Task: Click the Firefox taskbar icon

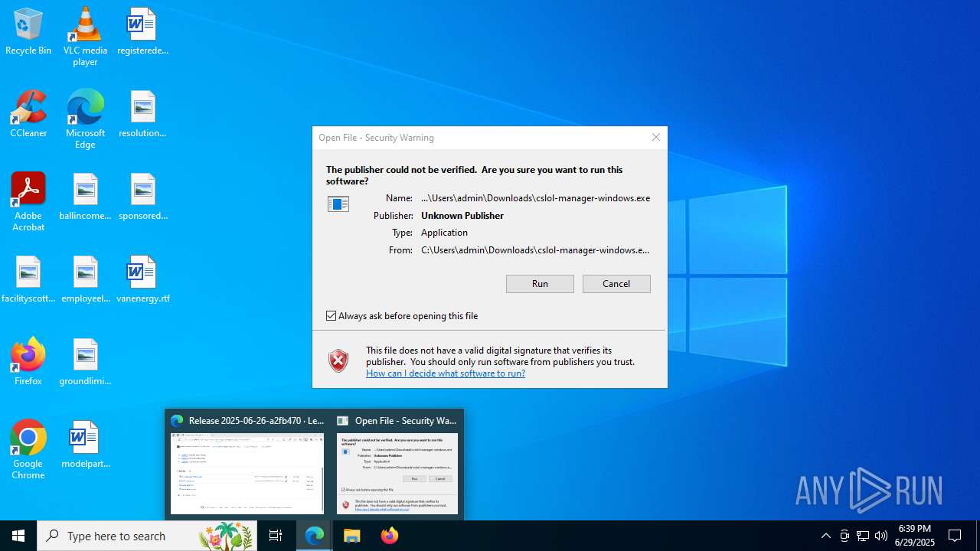Action: (x=390, y=536)
